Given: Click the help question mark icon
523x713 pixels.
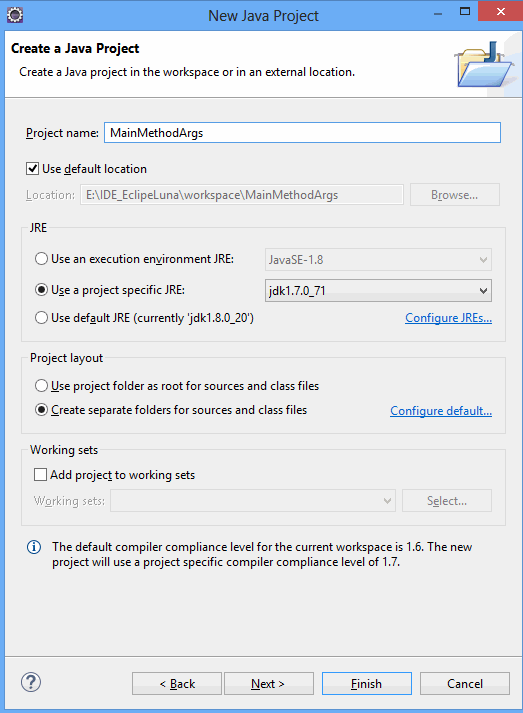Looking at the screenshot, I should coord(31,682).
